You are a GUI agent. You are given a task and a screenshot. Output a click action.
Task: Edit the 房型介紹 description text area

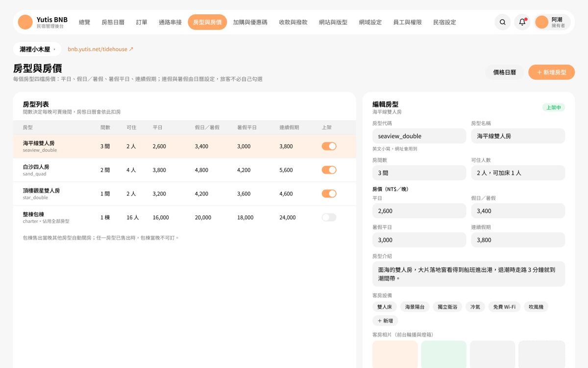tap(468, 274)
